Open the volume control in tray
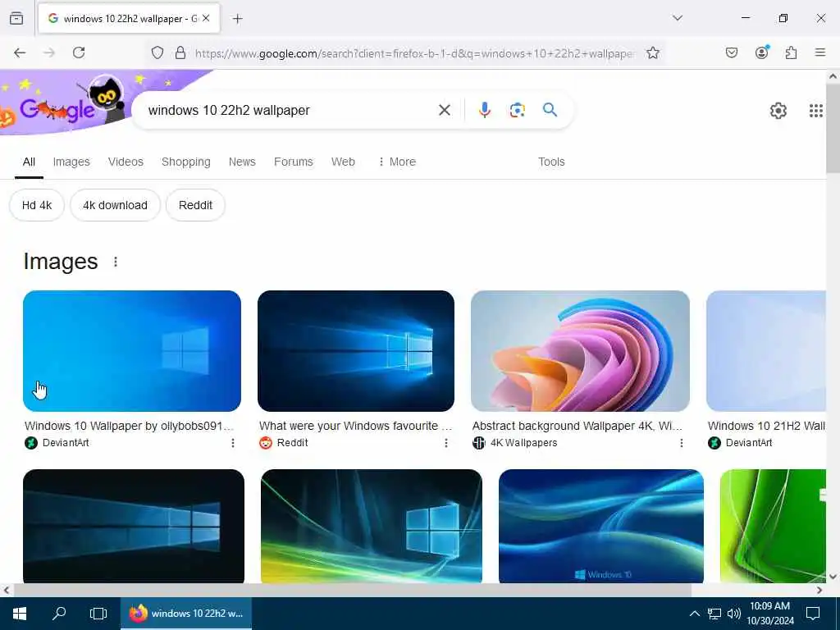The height and width of the screenshot is (630, 840). [x=733, y=614]
